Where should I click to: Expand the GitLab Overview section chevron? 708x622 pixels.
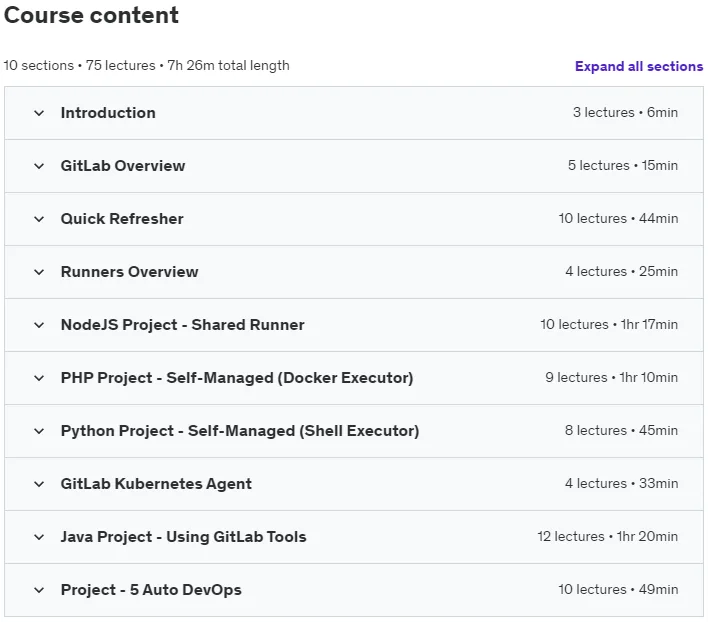tap(39, 166)
